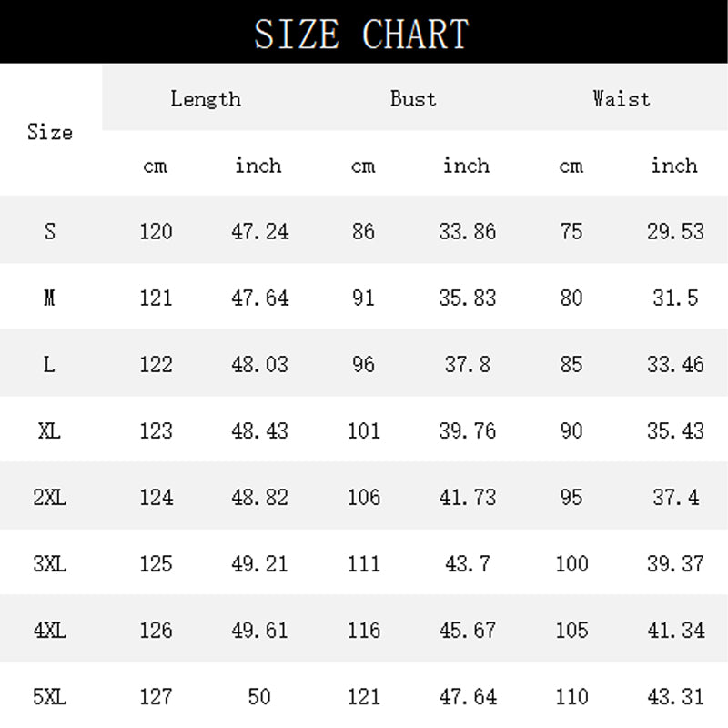
Task: Select the M size row label
Action: coord(50,298)
